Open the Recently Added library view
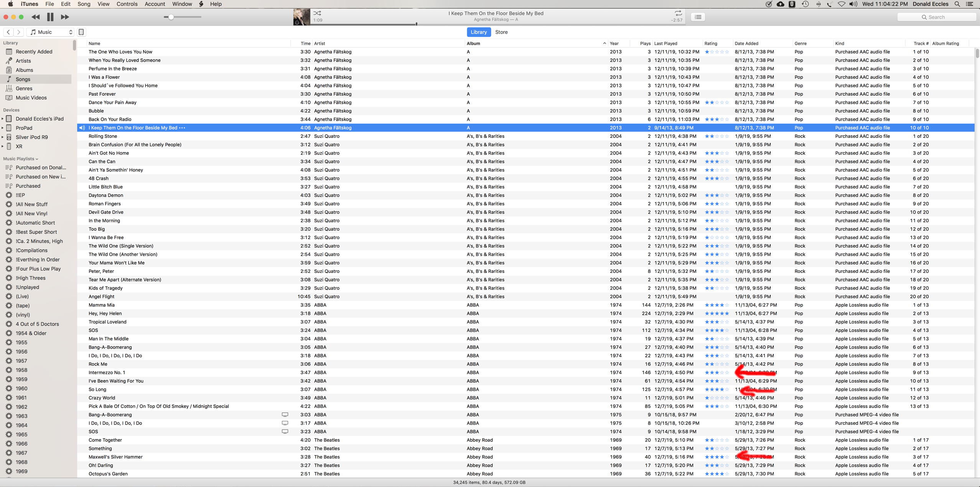The width and height of the screenshot is (980, 487). [34, 52]
